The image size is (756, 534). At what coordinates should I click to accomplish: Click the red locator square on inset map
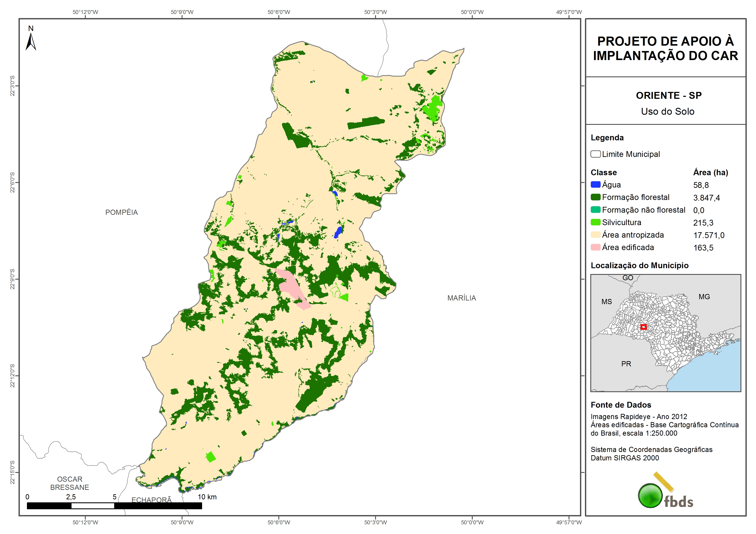(643, 327)
